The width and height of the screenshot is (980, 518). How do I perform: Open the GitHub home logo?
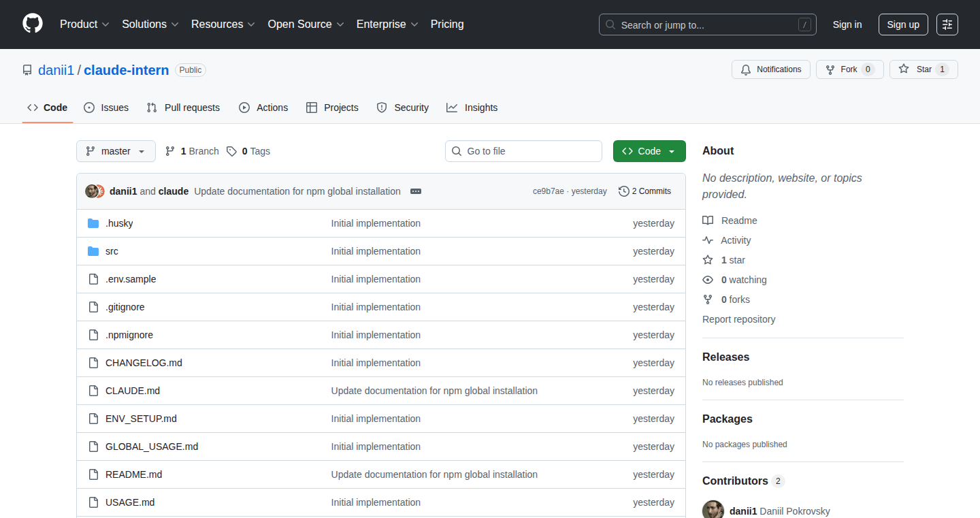[33, 24]
